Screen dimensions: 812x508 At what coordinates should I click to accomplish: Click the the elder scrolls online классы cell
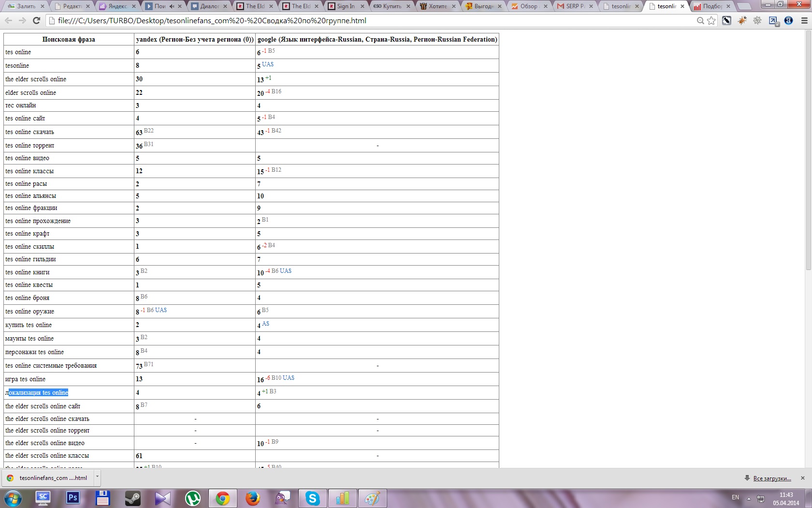pyautogui.click(x=69, y=456)
